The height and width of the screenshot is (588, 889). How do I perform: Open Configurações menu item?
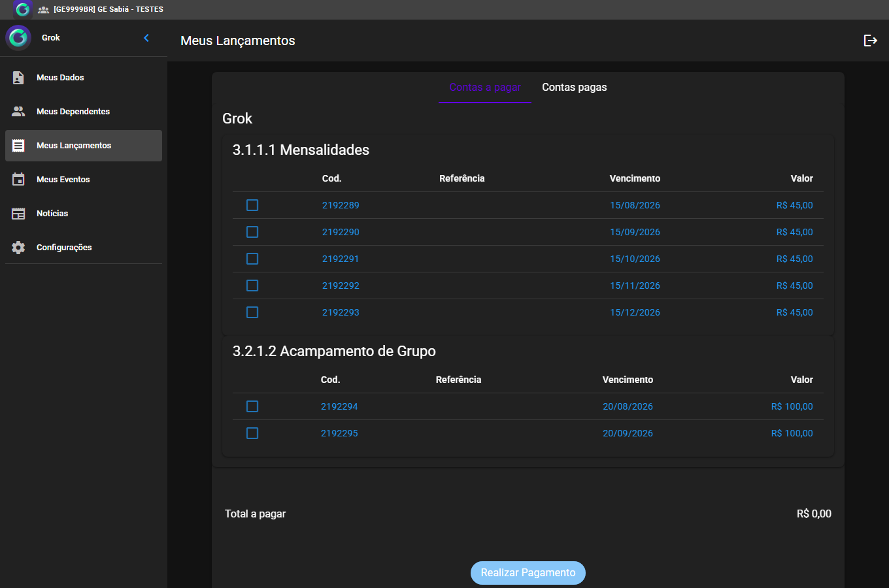pyautogui.click(x=84, y=248)
